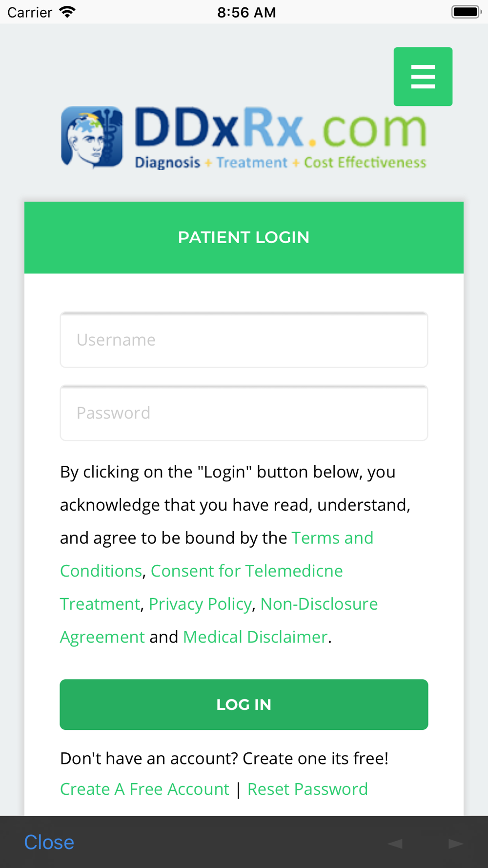
Task: Tap Close in the bottom bar
Action: point(49,842)
